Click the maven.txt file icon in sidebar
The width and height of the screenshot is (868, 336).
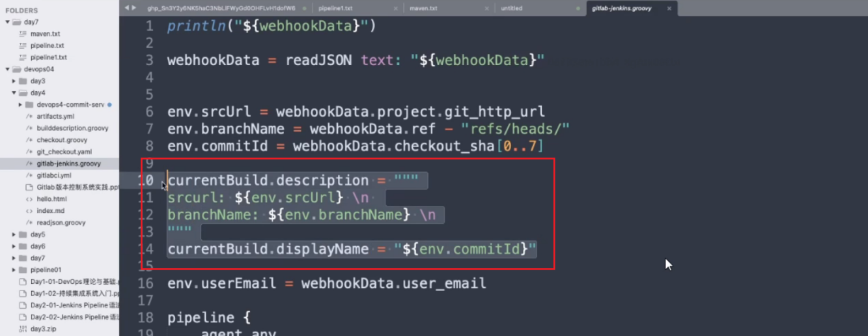[23, 34]
